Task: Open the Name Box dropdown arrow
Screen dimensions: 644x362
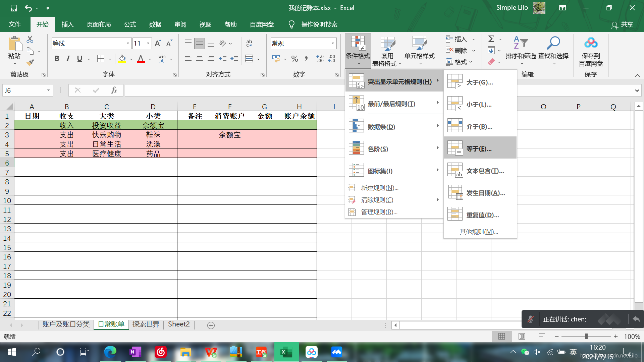Action: pos(48,90)
